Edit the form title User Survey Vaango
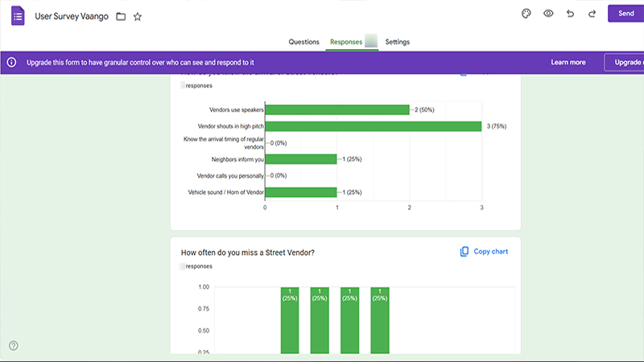Image resolution: width=644 pixels, height=362 pixels. 72,16
